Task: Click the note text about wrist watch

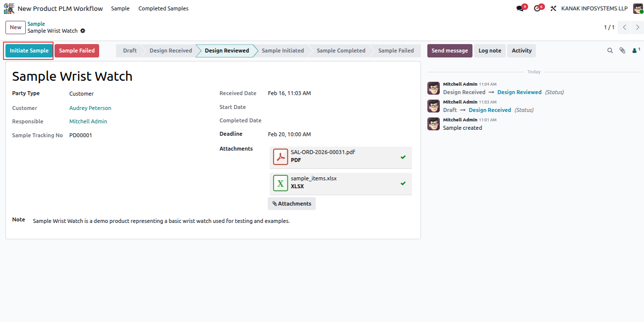Action: tap(161, 221)
